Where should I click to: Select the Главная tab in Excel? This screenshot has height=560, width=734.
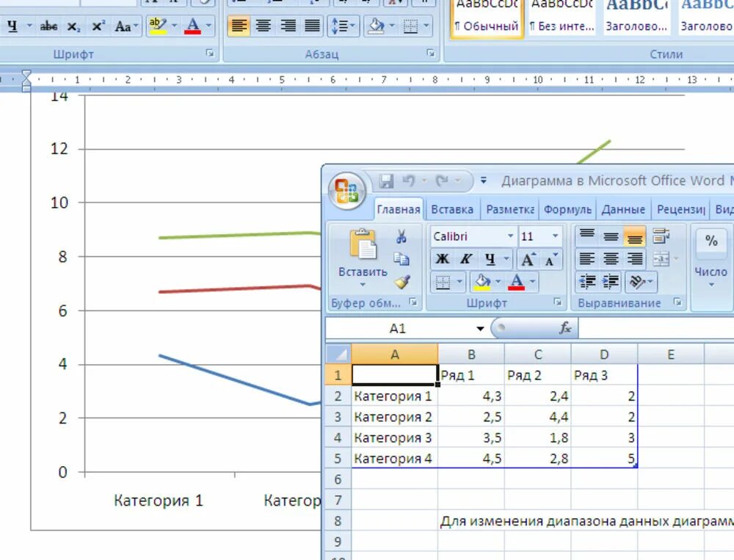click(399, 209)
